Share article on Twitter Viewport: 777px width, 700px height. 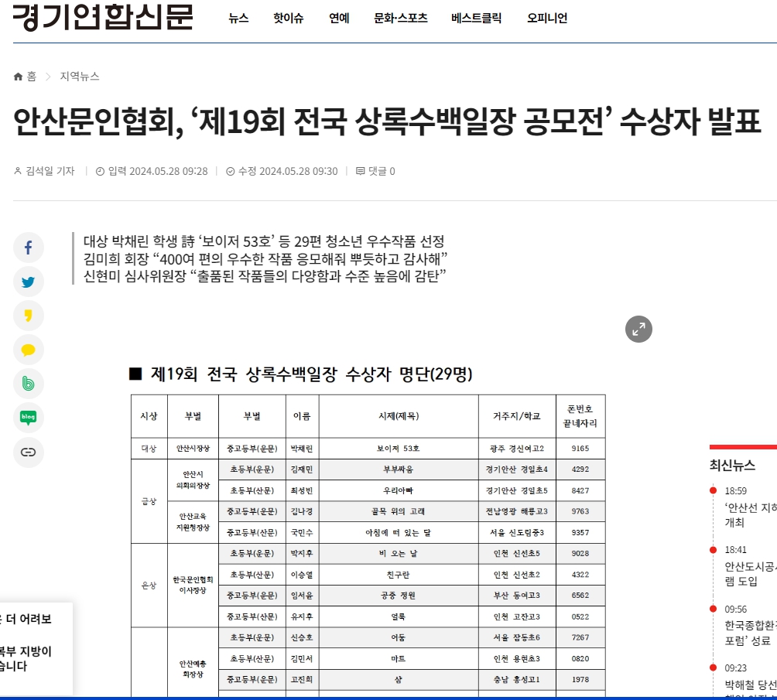tap(28, 282)
